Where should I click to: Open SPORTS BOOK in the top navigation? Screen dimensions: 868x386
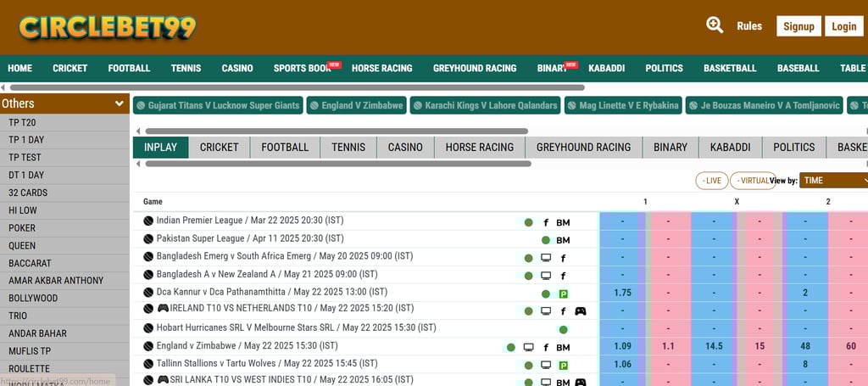pyautogui.click(x=303, y=68)
